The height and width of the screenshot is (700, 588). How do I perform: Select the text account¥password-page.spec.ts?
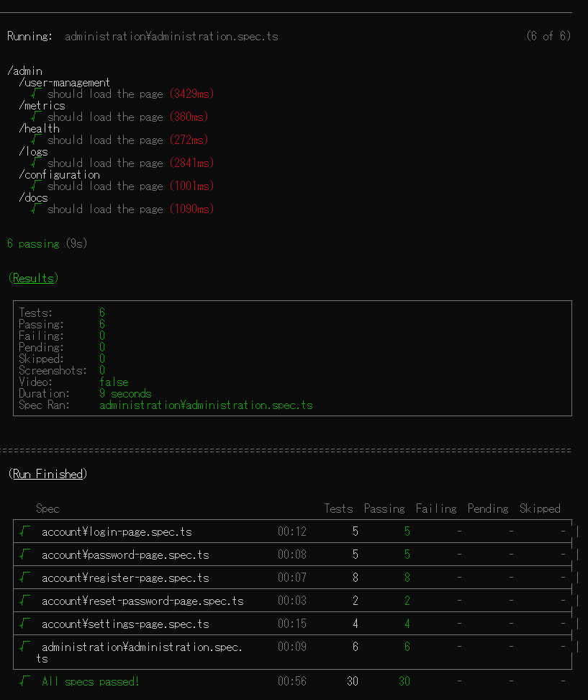point(125,555)
